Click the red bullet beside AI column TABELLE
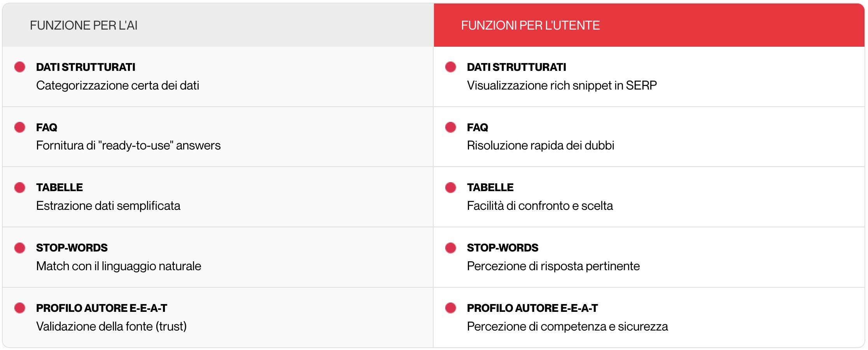868x350 pixels. [x=20, y=188]
